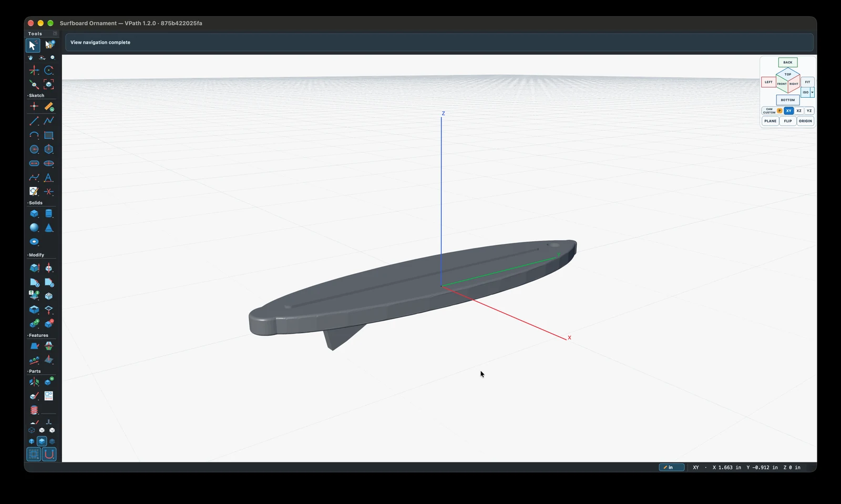Image resolution: width=841 pixels, height=504 pixels.
Task: Create a Torus solid
Action: pyautogui.click(x=34, y=242)
